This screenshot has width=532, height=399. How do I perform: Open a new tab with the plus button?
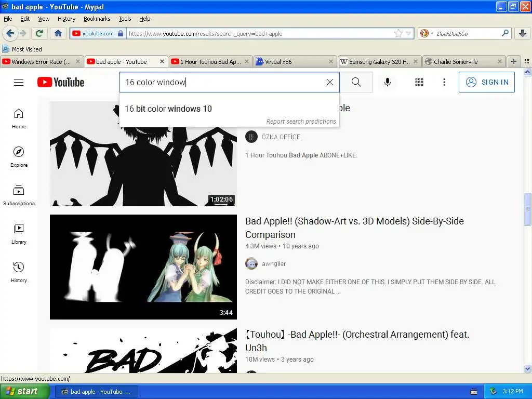[x=514, y=61]
